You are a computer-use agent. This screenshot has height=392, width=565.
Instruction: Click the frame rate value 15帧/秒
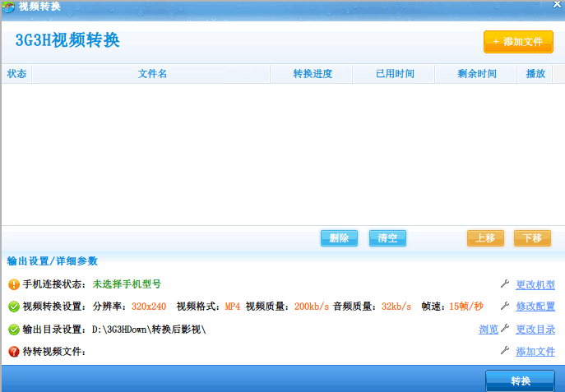(466, 307)
